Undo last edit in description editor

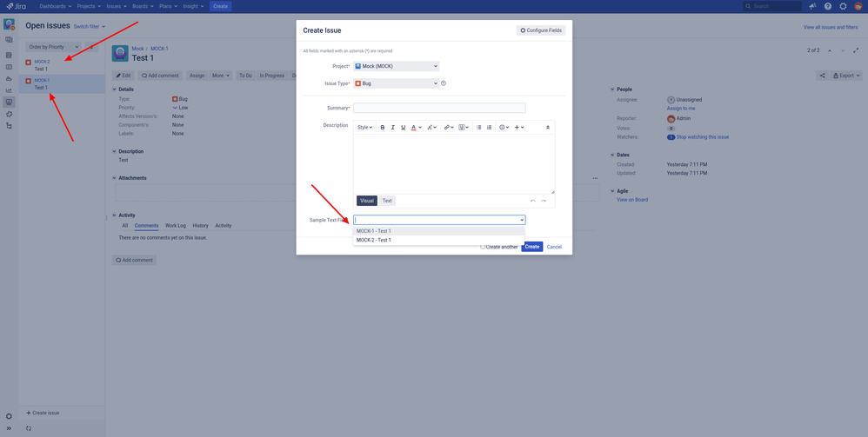(533, 202)
